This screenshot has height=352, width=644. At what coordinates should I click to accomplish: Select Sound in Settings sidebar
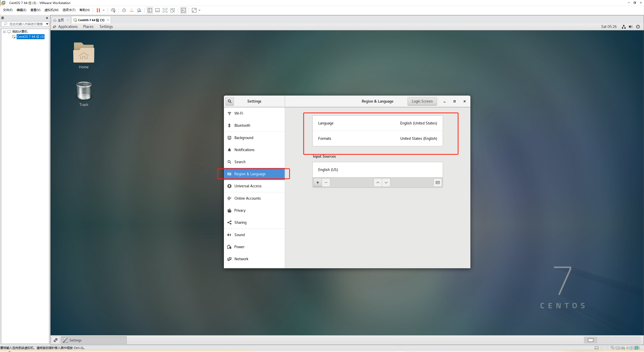(x=254, y=235)
